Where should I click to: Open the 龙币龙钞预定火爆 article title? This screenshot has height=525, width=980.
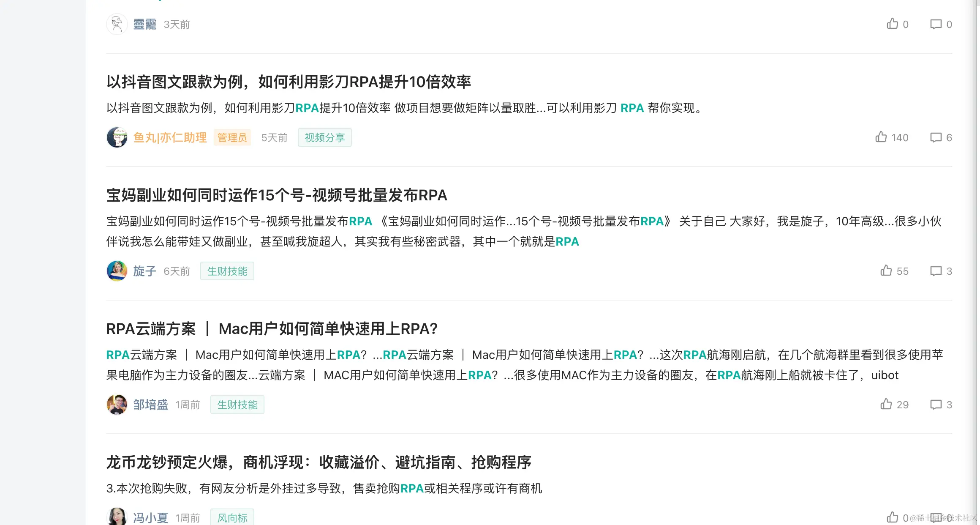pyautogui.click(x=318, y=462)
